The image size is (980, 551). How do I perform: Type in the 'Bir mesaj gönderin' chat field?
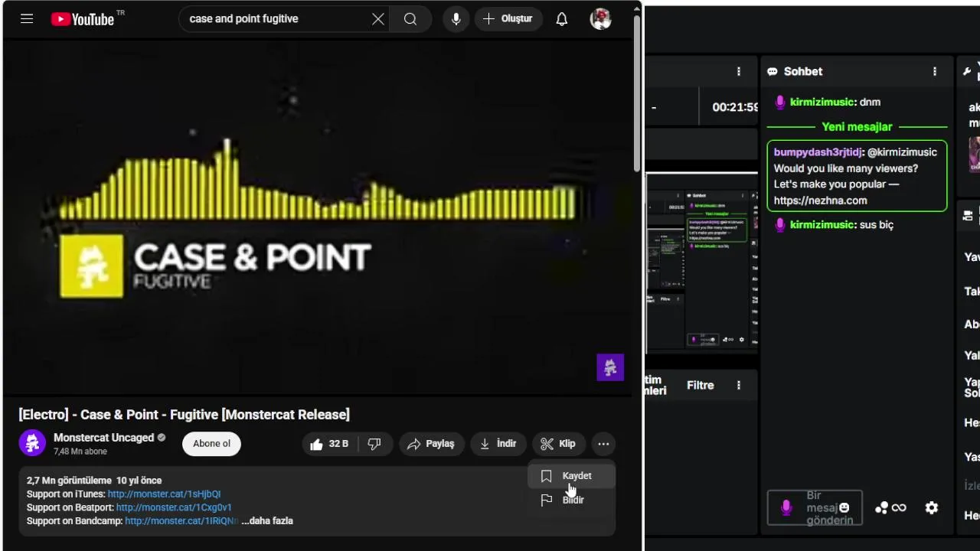pyautogui.click(x=815, y=508)
